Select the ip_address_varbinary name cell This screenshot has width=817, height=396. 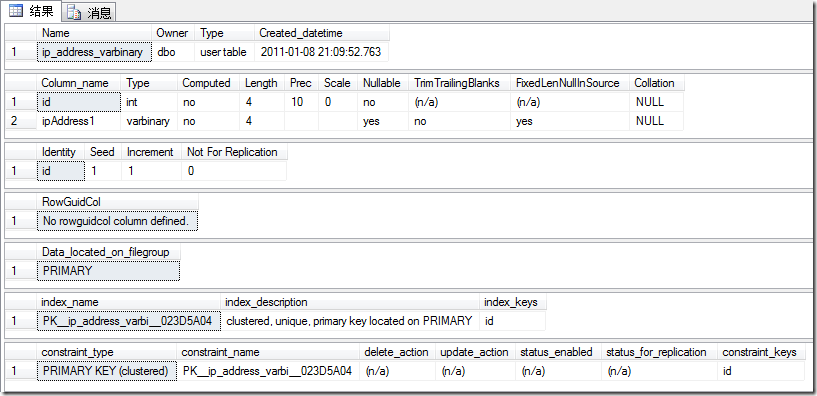click(94, 52)
